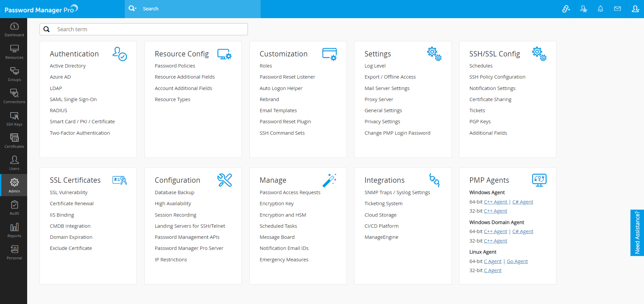The image size is (644, 304).
Task: Download Windows Domain Agent 64-bit C++ Agent
Action: pos(495,231)
